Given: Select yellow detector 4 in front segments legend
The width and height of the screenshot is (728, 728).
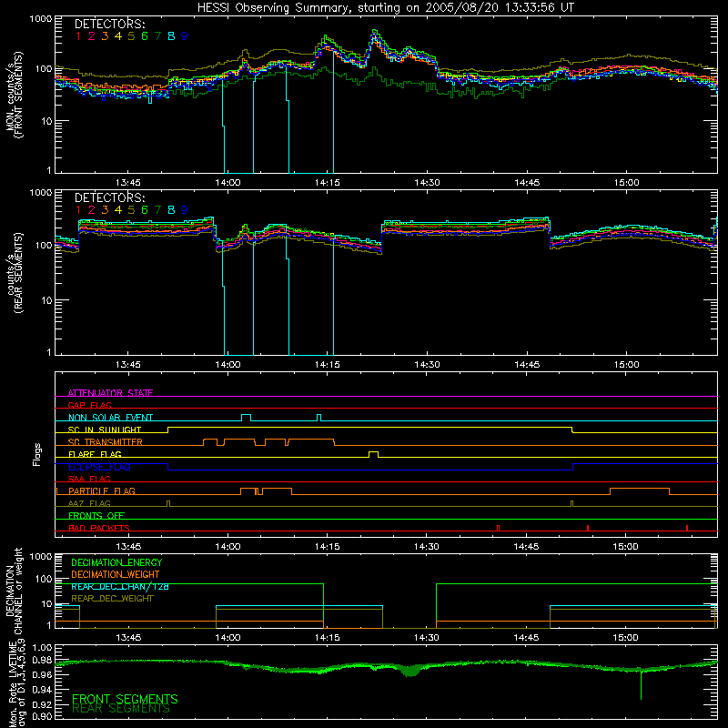Looking at the screenshot, I should pyautogui.click(x=118, y=36).
